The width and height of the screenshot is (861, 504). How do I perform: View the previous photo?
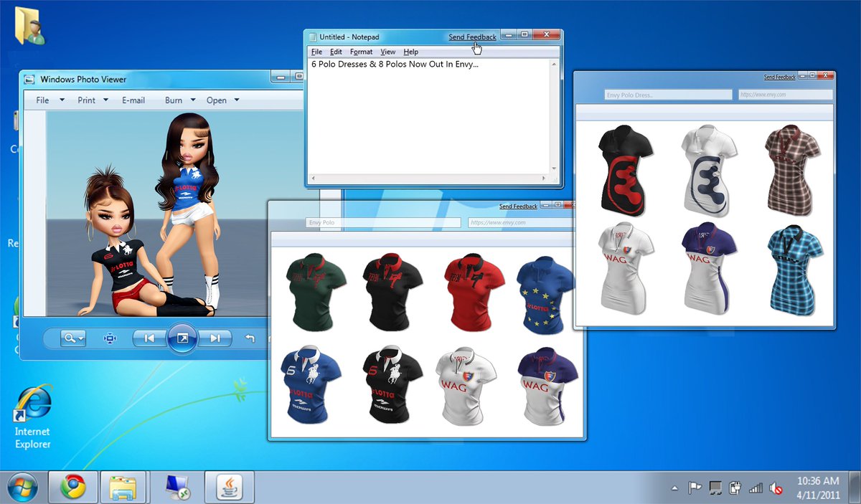(x=149, y=338)
